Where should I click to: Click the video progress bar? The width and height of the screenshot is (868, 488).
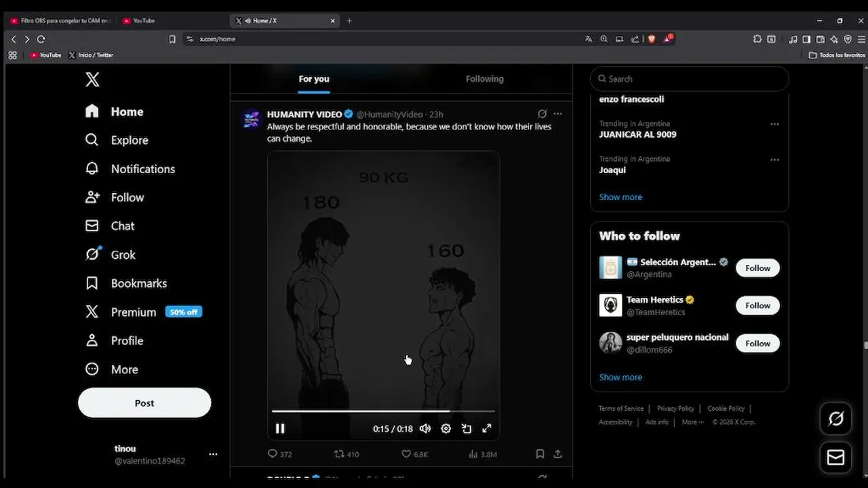click(x=383, y=411)
